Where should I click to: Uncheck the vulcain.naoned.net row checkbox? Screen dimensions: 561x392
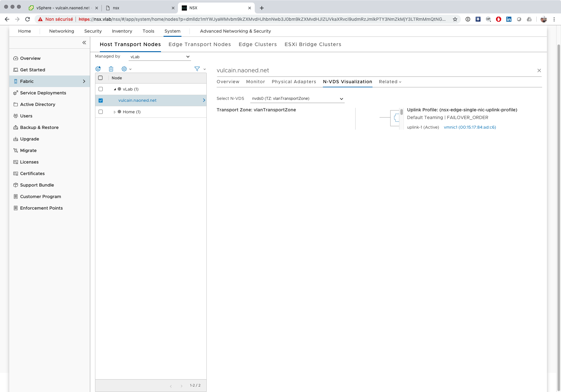pyautogui.click(x=100, y=100)
